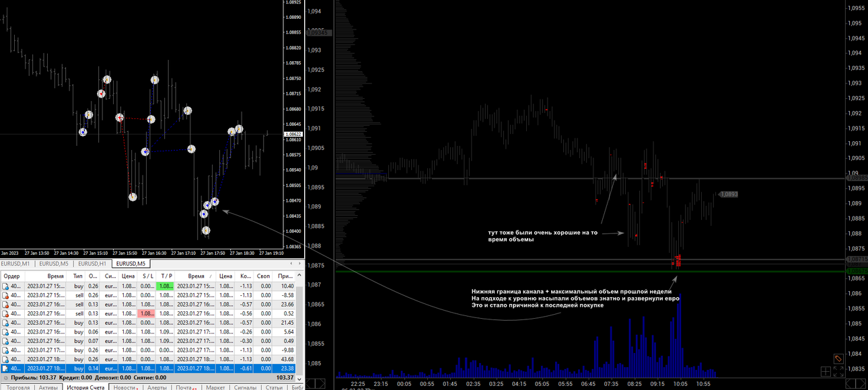
Task: Select the 1.0893 current price label
Action: point(729,194)
